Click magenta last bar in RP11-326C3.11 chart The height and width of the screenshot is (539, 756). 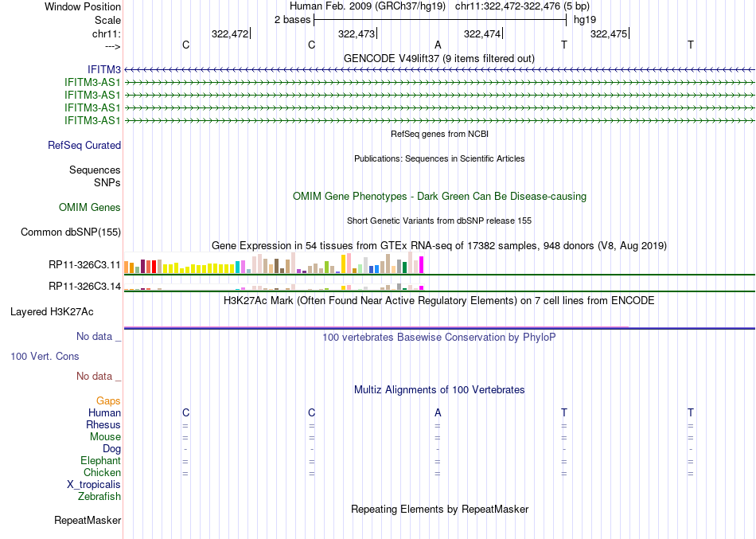coord(422,265)
